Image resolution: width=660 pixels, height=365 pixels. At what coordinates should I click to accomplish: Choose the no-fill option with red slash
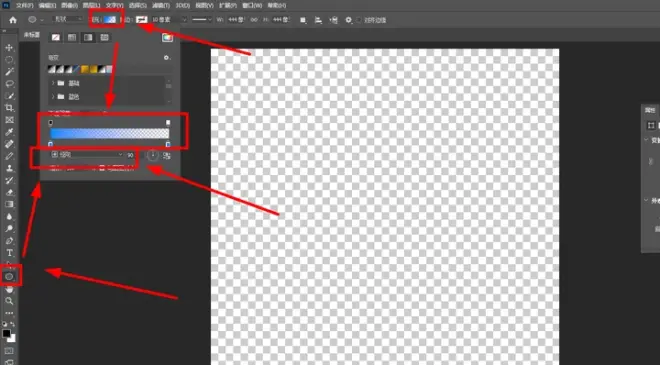point(56,37)
